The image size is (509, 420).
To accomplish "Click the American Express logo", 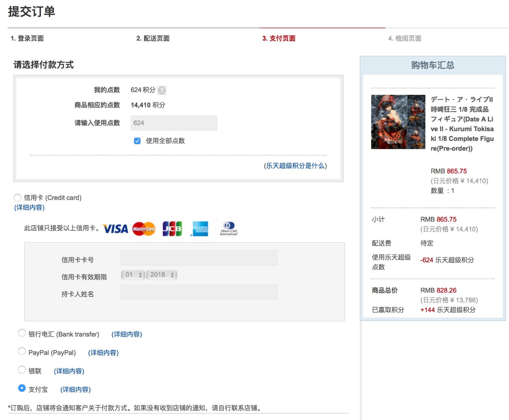I will [200, 229].
